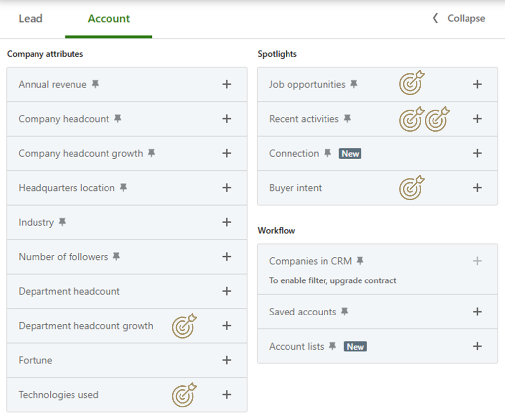
Task: Add the Connection filter
Action: [477, 153]
